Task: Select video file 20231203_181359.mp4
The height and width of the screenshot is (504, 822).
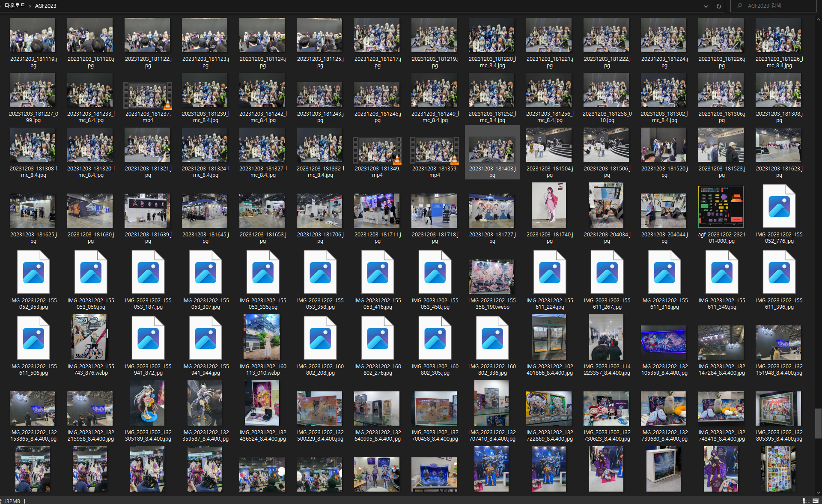Action: click(435, 150)
